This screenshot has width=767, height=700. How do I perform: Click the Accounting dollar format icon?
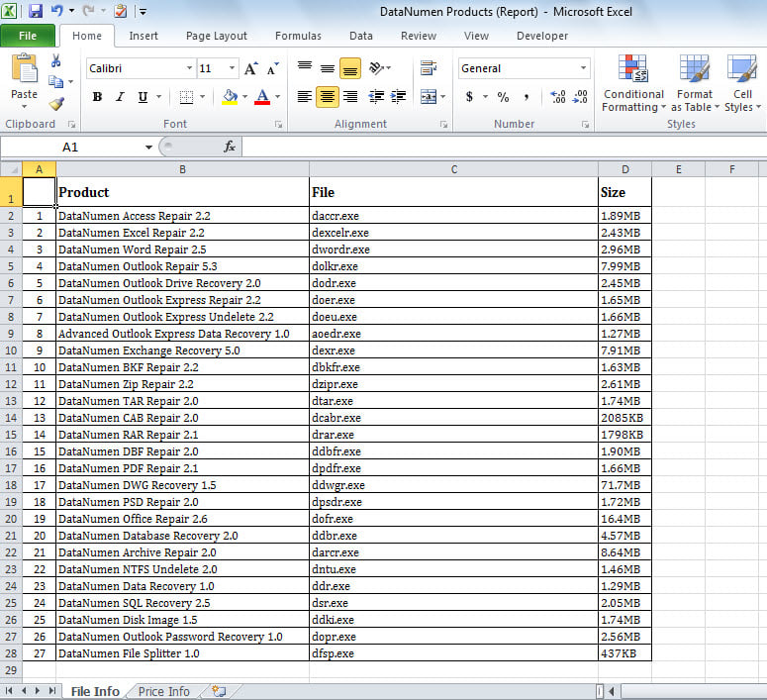(469, 96)
